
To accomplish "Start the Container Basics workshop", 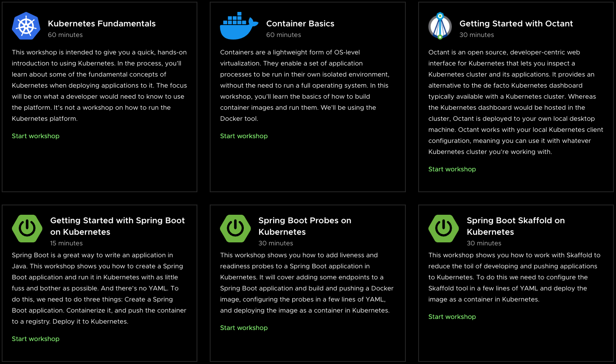I will [x=244, y=136].
